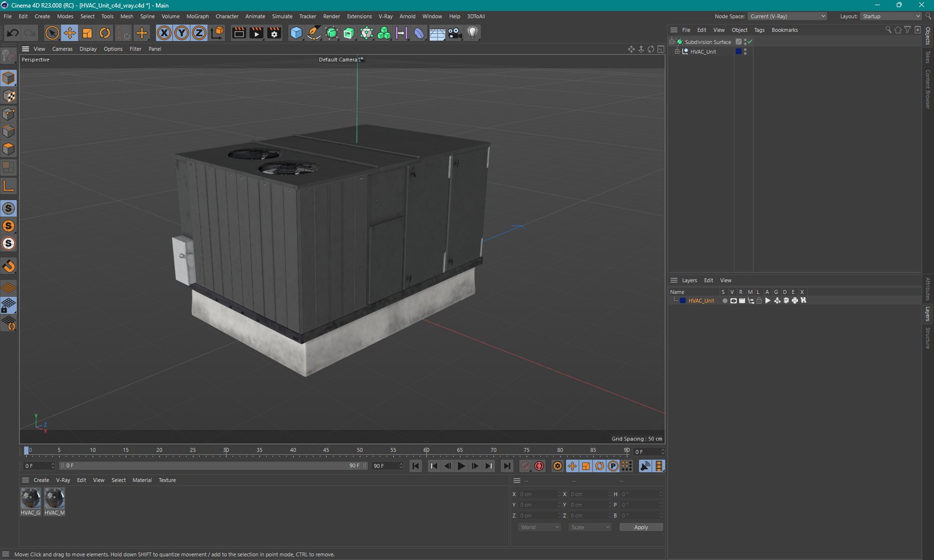Screen dimensions: 934x560
Task: Toggle Y axis lock
Action: [x=182, y=33]
